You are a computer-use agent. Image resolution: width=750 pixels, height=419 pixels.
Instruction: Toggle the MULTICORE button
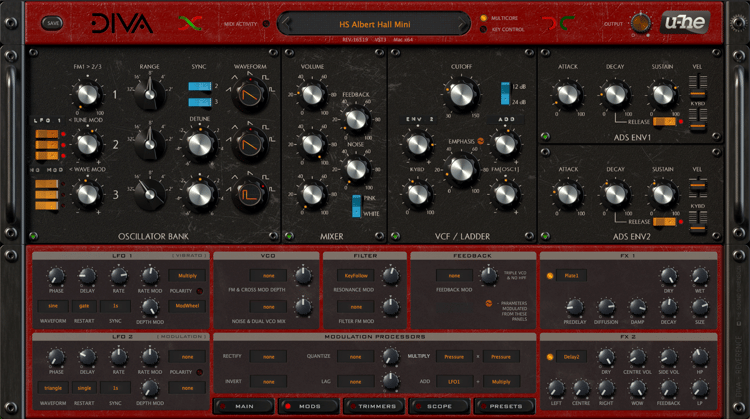tap(484, 18)
